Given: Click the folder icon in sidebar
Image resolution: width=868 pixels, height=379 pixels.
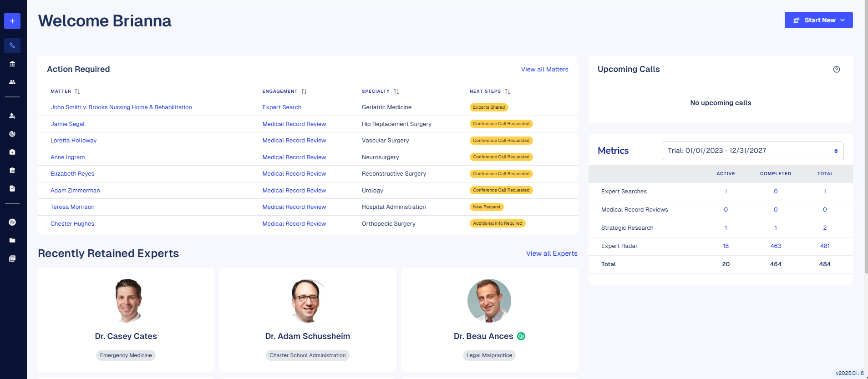Looking at the screenshot, I should 12,240.
